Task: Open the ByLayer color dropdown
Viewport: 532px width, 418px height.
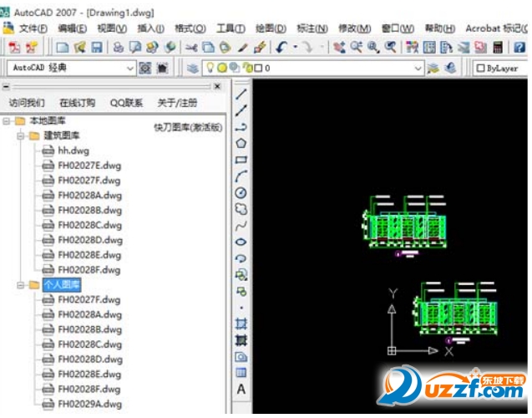Action: 499,69
